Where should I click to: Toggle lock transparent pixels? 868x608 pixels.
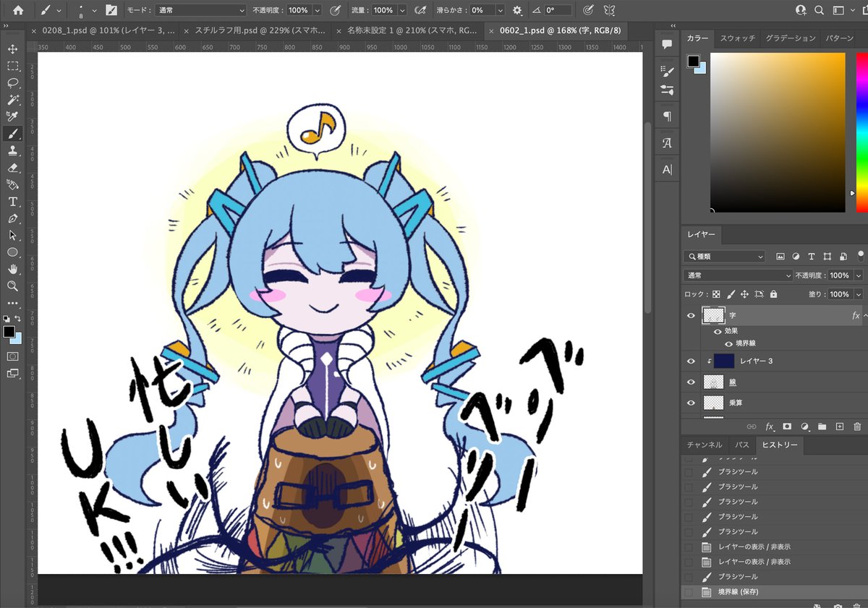(x=716, y=294)
